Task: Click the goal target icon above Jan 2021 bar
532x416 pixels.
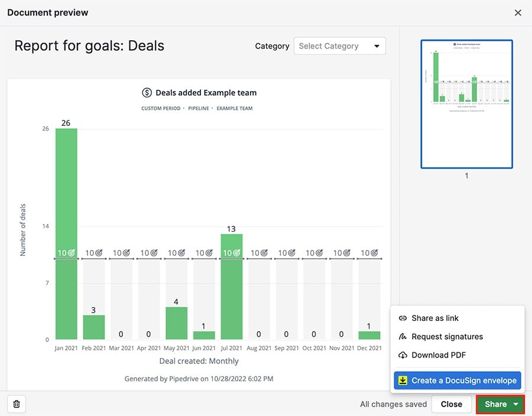Action: pos(72,252)
